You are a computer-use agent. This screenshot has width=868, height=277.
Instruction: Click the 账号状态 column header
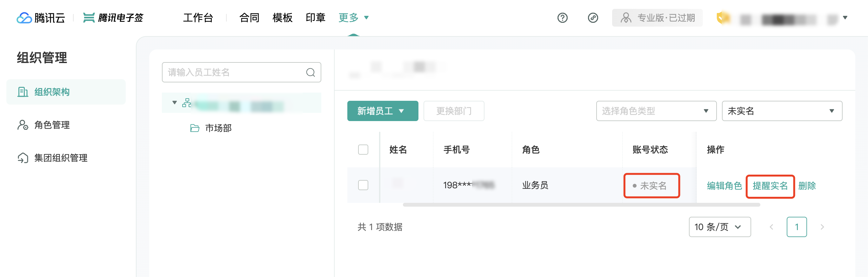pos(650,150)
